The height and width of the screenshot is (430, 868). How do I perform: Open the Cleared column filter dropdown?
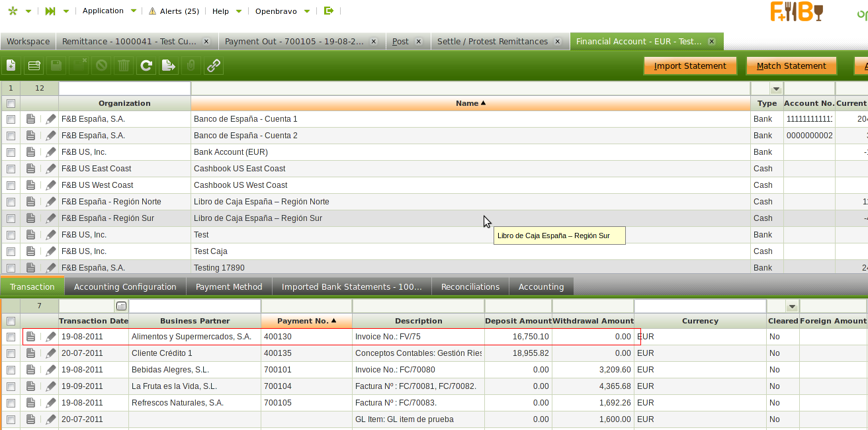coord(792,306)
